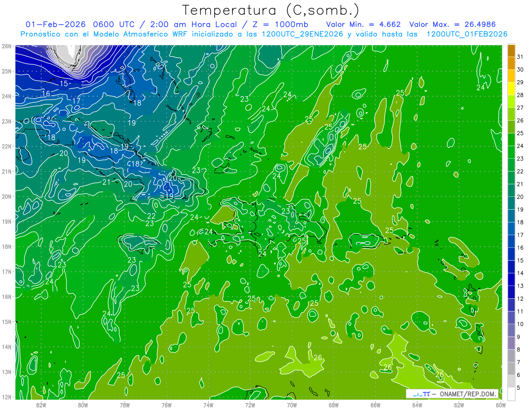Click the '20N' latitude axis label
Screen dimensions: 532x411
(6, 196)
